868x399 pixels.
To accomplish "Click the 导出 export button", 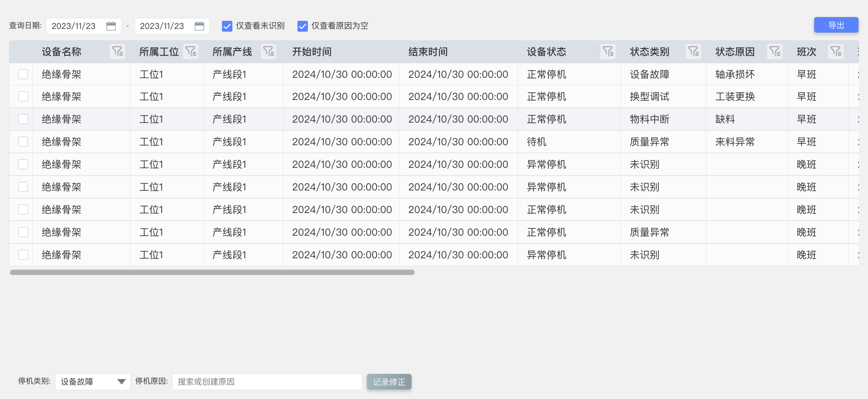I will tap(835, 25).
